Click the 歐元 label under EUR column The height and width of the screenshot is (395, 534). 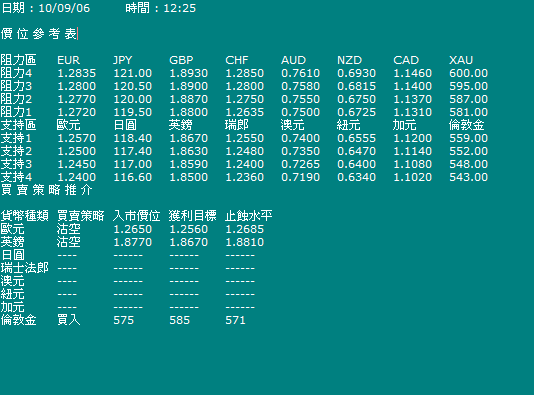tap(68, 125)
